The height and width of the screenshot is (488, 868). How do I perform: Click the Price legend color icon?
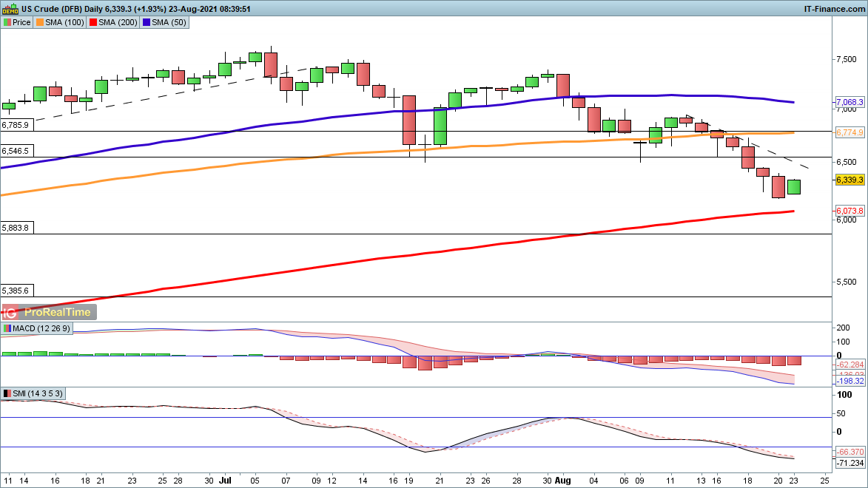pyautogui.click(x=7, y=22)
